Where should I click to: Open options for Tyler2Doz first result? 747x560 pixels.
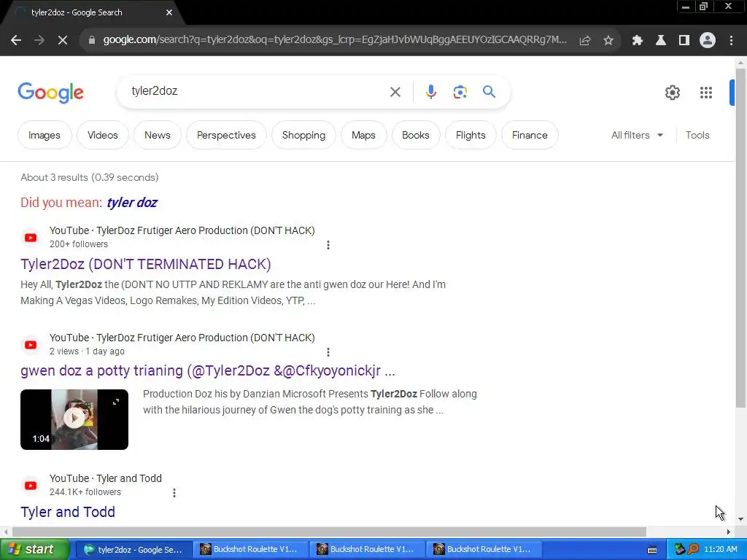[328, 245]
